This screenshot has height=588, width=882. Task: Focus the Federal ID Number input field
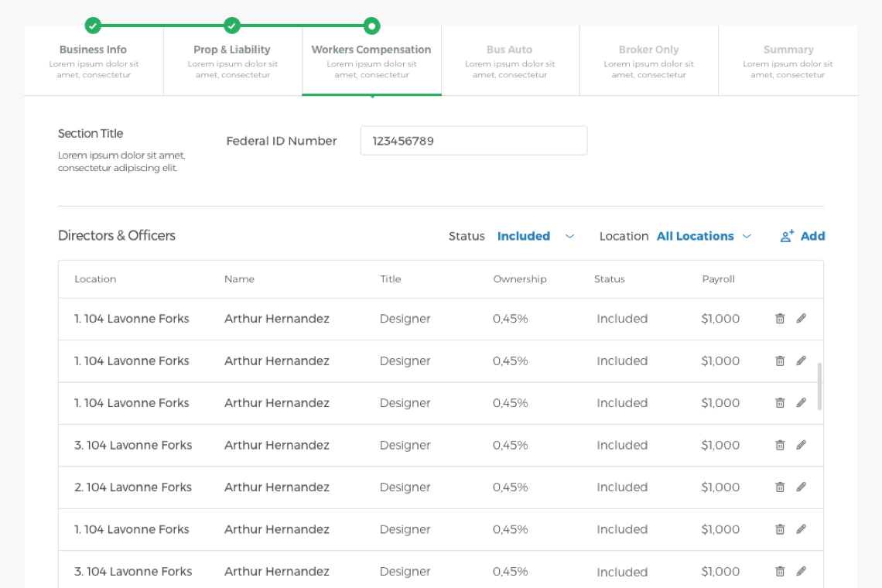pos(473,141)
